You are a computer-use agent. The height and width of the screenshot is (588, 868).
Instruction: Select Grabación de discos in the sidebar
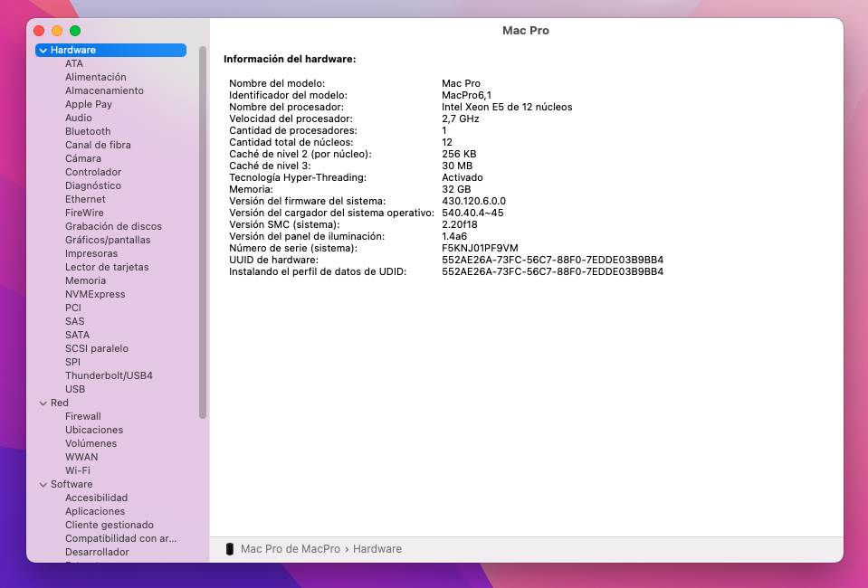click(x=113, y=226)
